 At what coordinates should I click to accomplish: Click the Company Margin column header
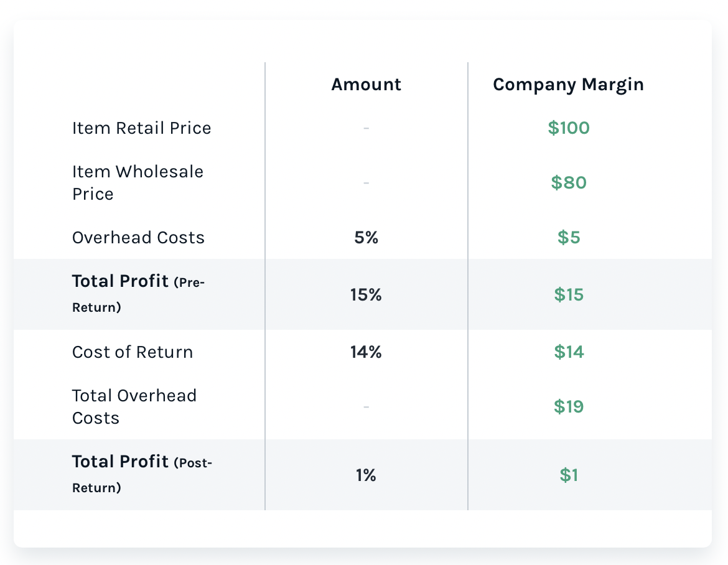click(568, 85)
